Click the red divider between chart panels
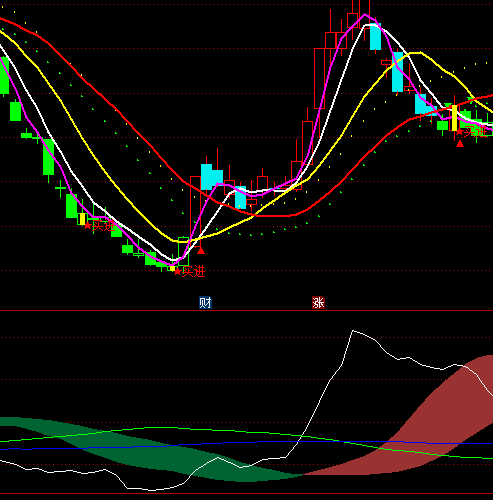493x500 pixels. point(246,310)
